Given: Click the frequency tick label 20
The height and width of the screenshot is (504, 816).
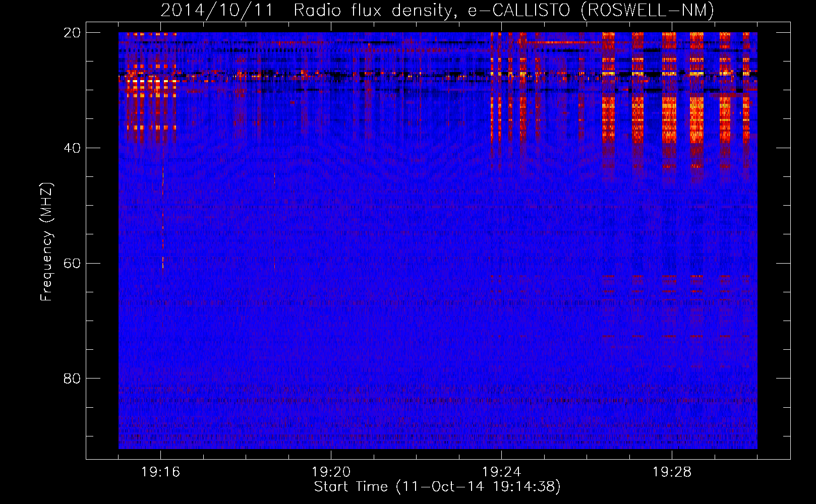Looking at the screenshot, I should pyautogui.click(x=72, y=33).
